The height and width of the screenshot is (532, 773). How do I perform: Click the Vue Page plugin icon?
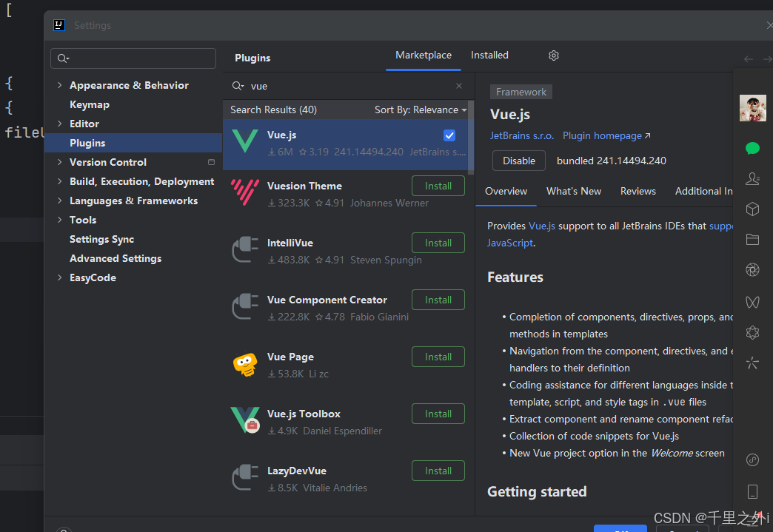pos(245,364)
